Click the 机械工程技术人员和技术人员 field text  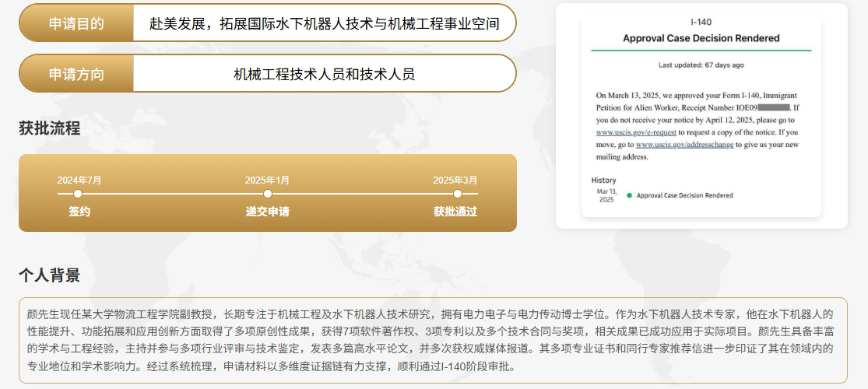coord(324,74)
